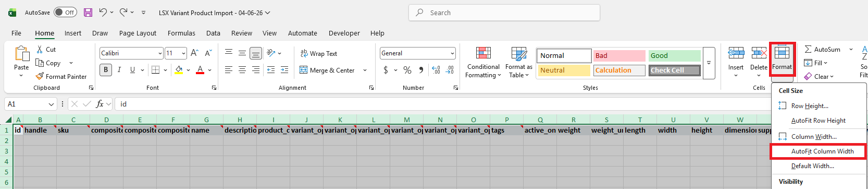Open Conditional Formatting menu
Screen dimensions: 868x189
click(483, 63)
